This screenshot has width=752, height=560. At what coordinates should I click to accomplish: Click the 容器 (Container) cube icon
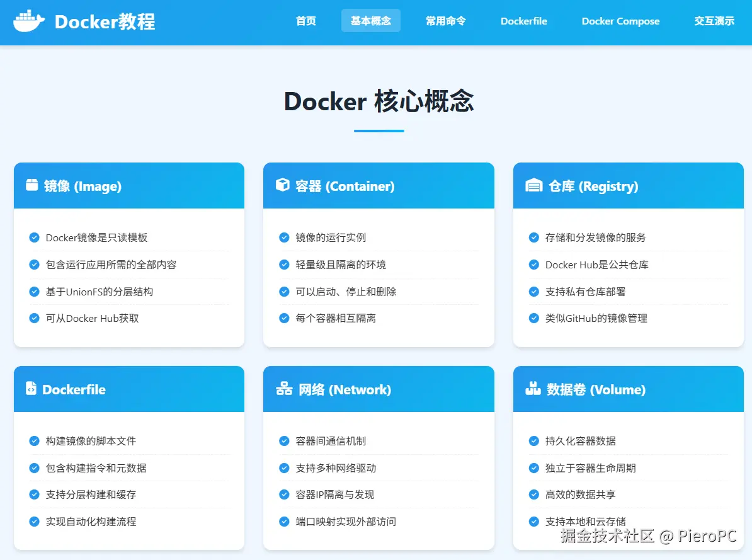(x=283, y=185)
